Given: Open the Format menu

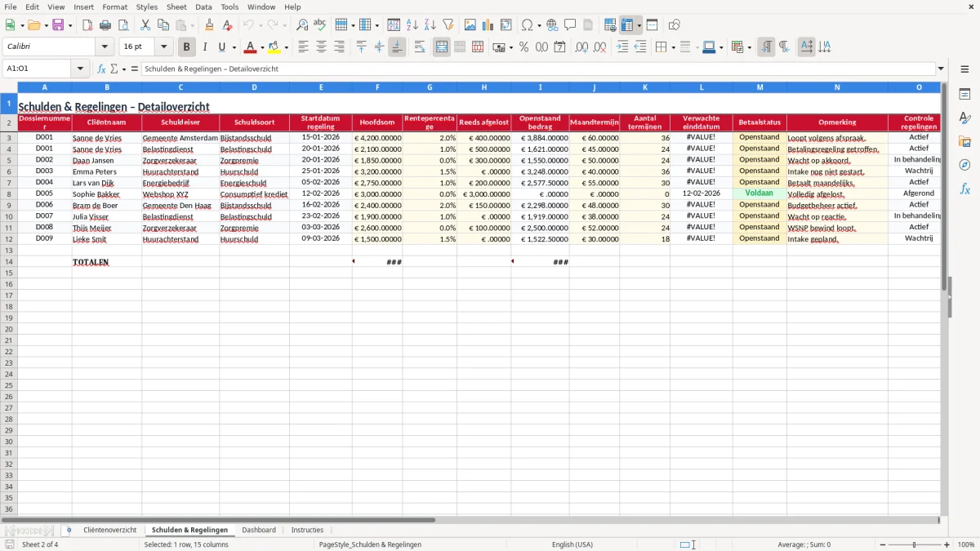Looking at the screenshot, I should [114, 7].
